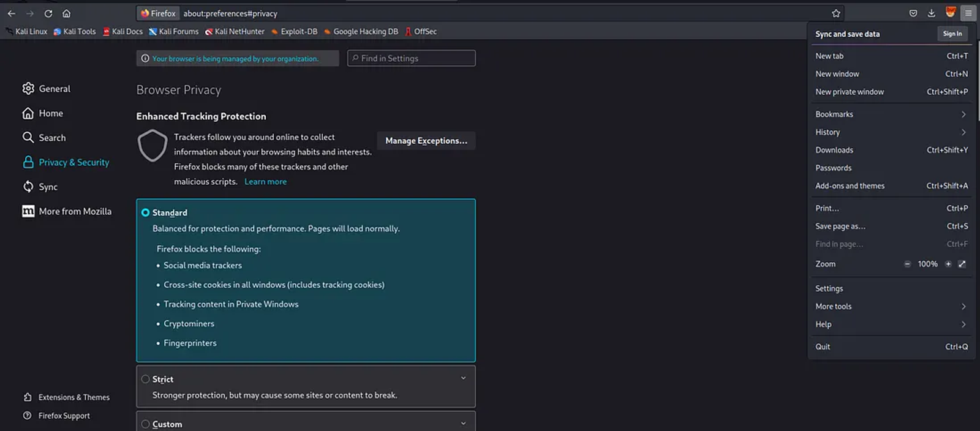Select Custom tracking protection radio
This screenshot has height=431, width=980.
point(145,424)
